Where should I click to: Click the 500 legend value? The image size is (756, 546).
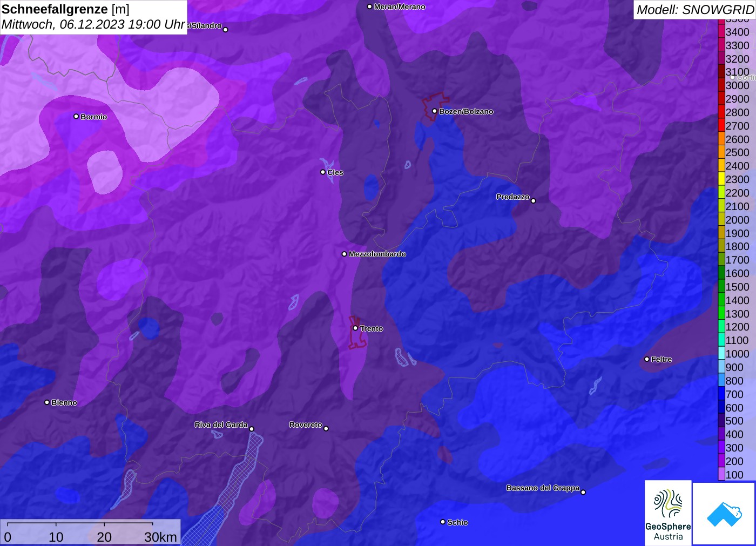734,421
